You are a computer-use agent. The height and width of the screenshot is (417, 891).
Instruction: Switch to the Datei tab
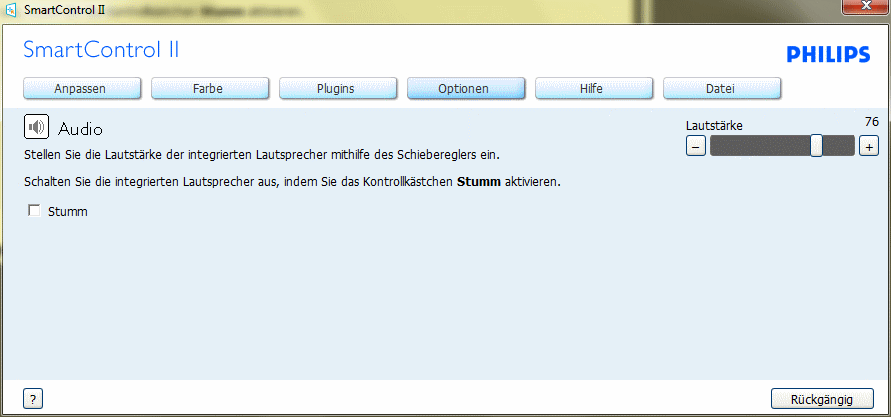(x=722, y=89)
